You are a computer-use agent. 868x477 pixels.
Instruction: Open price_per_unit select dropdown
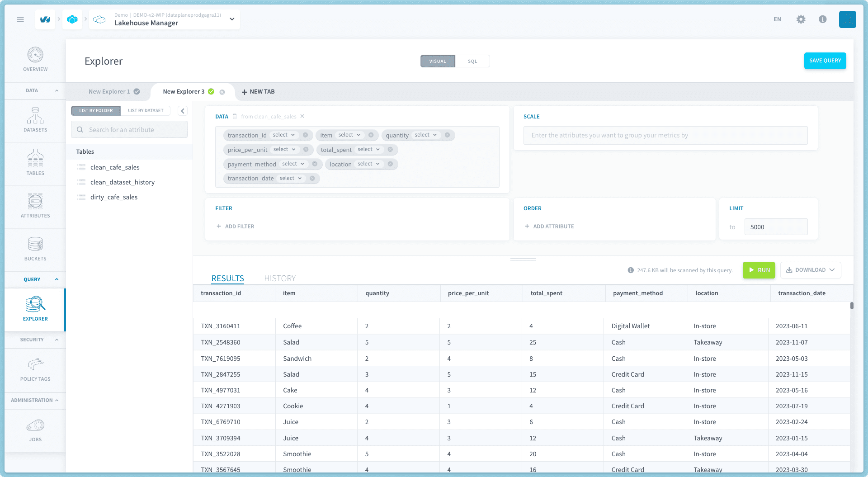[284, 150]
